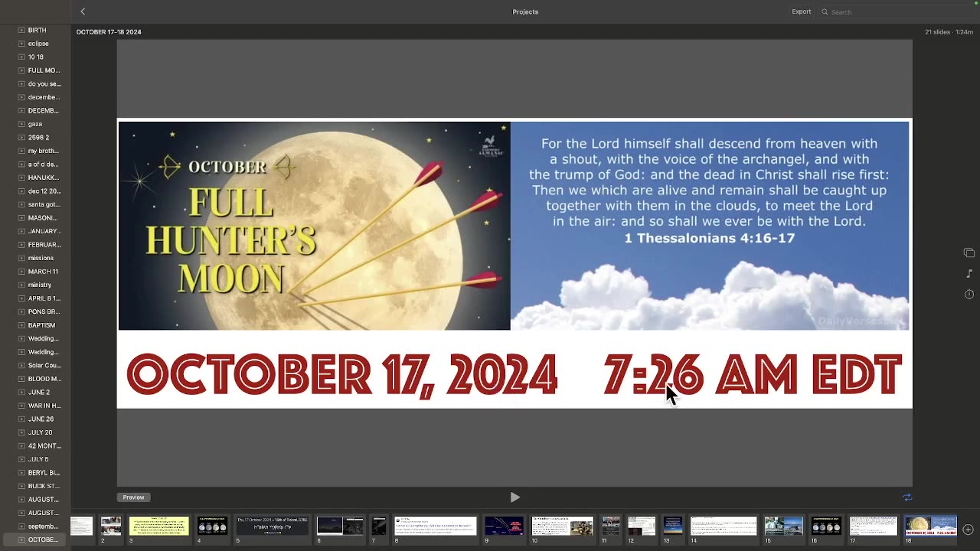Viewport: 980px width, 551px height.
Task: Click slideshow icon beside MASONI... project
Action: tap(21, 218)
